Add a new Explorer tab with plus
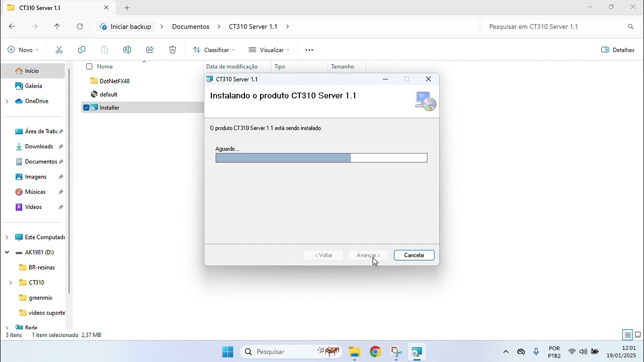The height and width of the screenshot is (362, 644). [127, 8]
